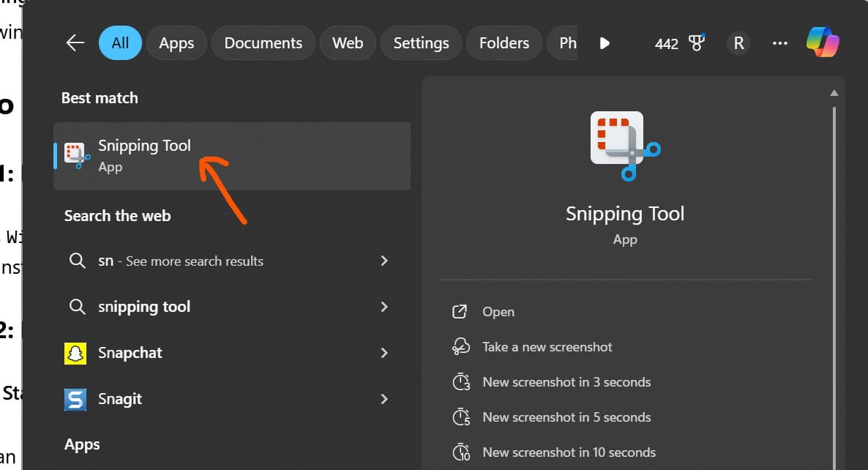Switch to the Documents filter tab
Screen dimensions: 868x470
pos(263,42)
